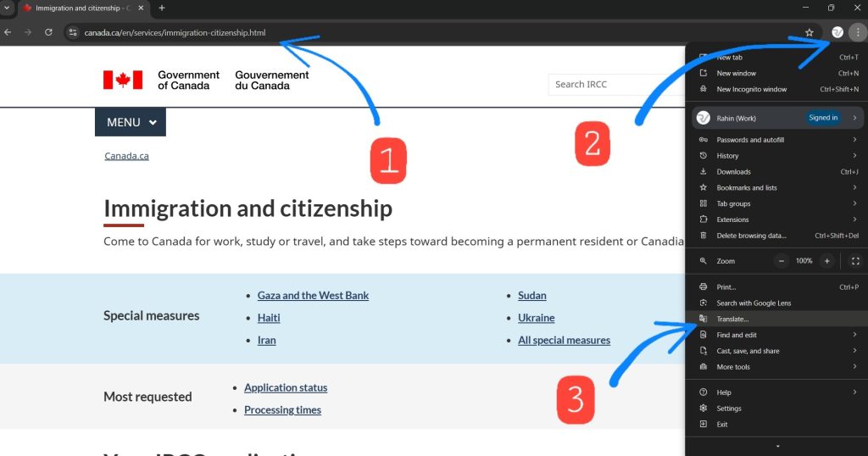
Task: Open the Rahin (Work) profile row
Action: tap(777, 118)
